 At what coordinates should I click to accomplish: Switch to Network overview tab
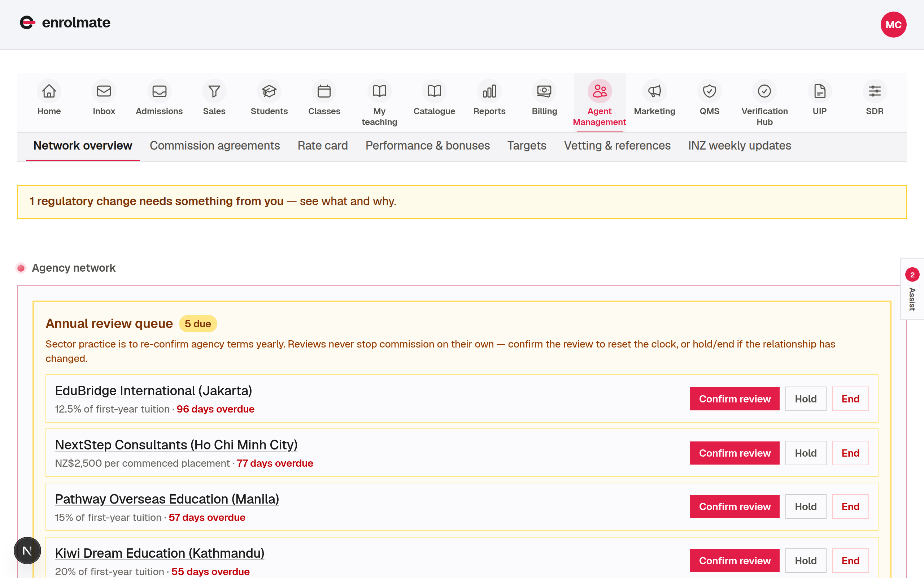(x=83, y=146)
